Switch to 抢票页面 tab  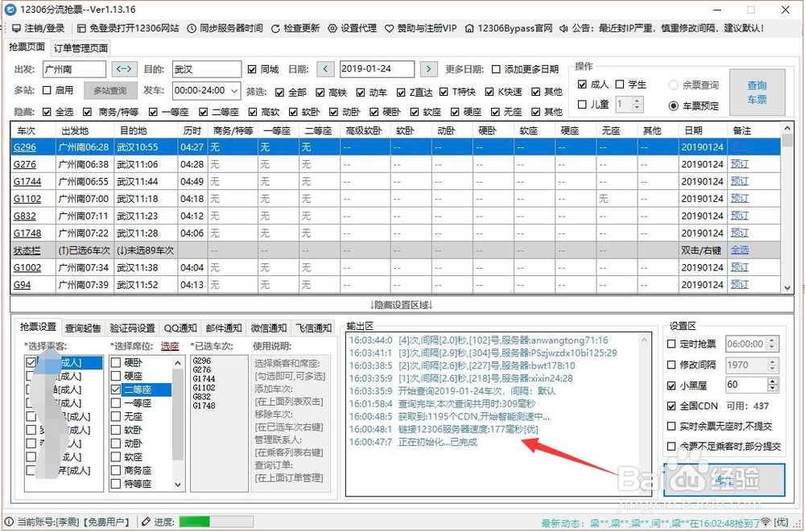[x=27, y=47]
